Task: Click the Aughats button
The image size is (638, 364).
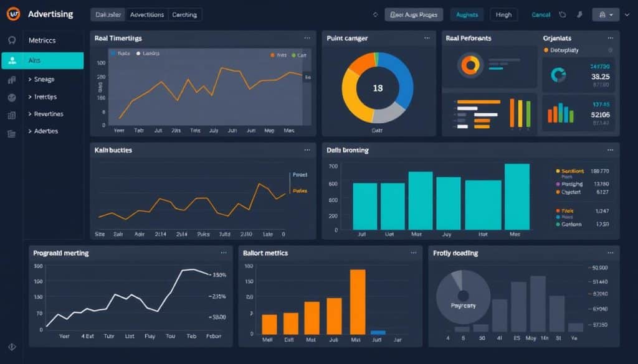Action: coord(467,15)
